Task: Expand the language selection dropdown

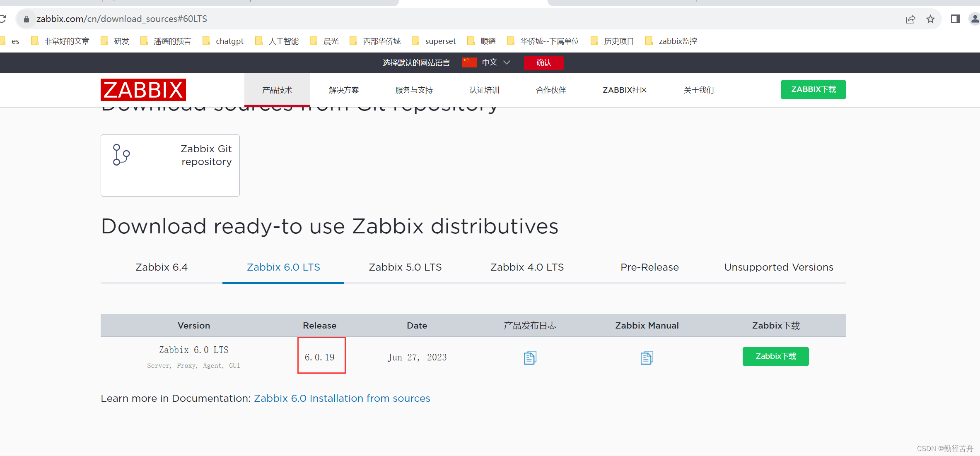Action: (x=507, y=62)
